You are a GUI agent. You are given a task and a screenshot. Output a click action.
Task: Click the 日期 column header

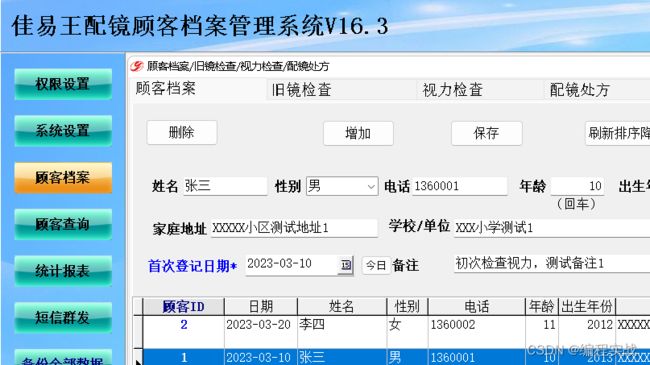(x=261, y=307)
